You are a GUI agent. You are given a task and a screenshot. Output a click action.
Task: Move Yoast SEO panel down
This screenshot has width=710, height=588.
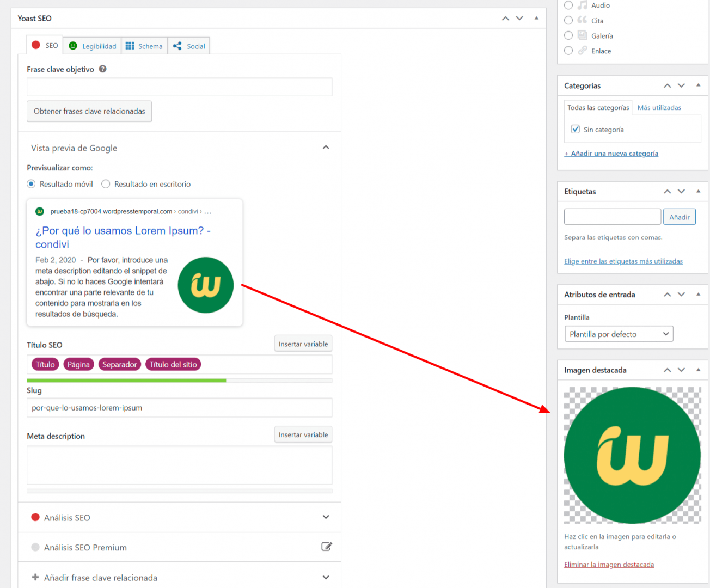point(519,19)
